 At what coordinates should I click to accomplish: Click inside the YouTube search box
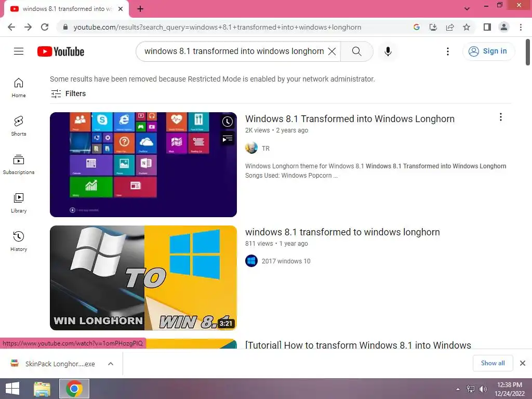click(234, 51)
